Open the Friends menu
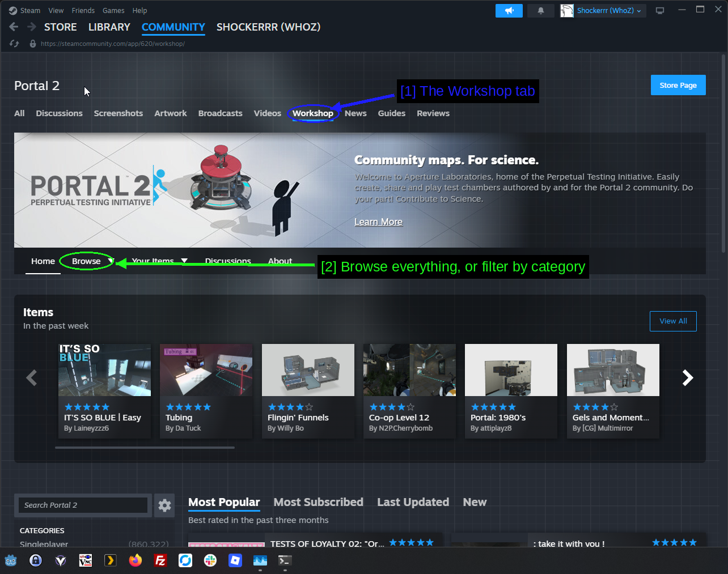This screenshot has height=574, width=728. [83, 11]
